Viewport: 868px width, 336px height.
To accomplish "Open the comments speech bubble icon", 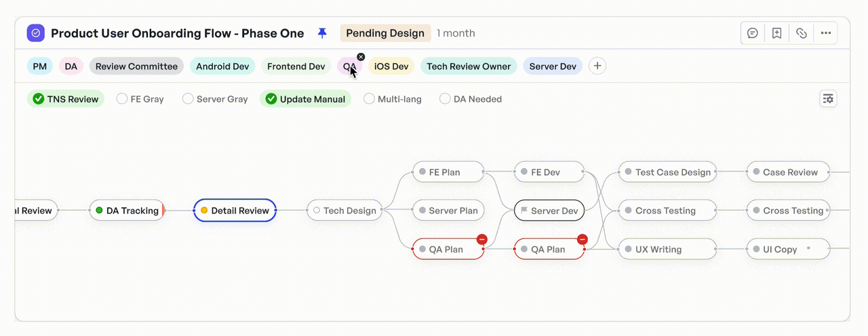I will (x=752, y=33).
